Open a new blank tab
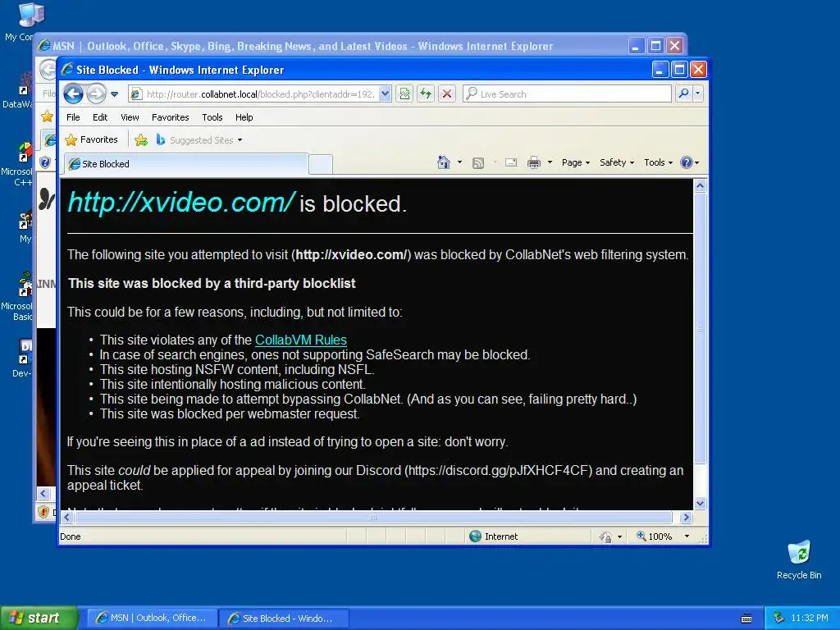840x630 pixels. (321, 164)
